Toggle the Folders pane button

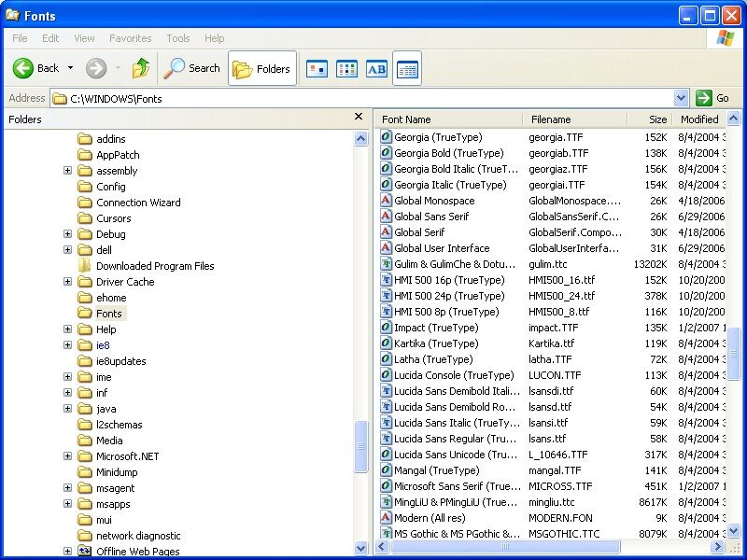pyautogui.click(x=262, y=68)
